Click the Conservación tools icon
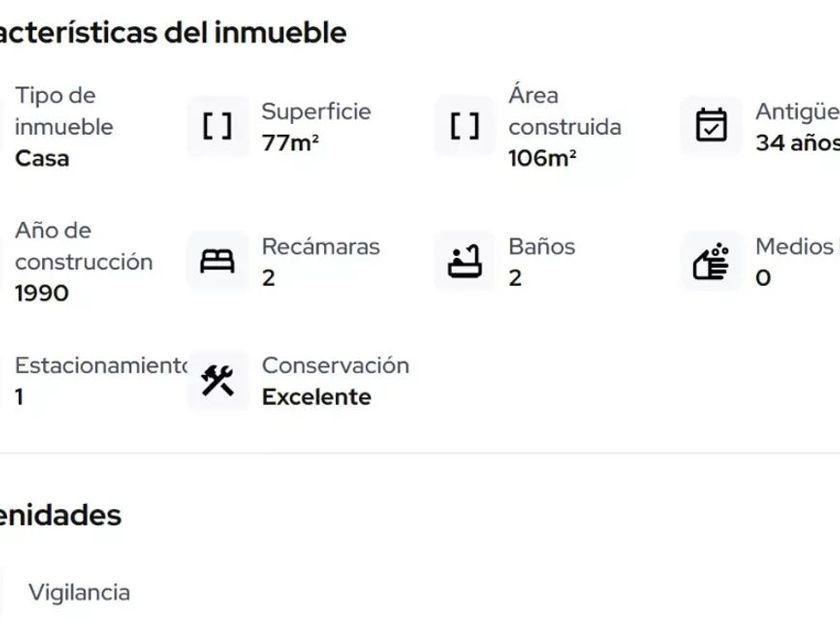Screen dimensions: 840x630 click(217, 380)
